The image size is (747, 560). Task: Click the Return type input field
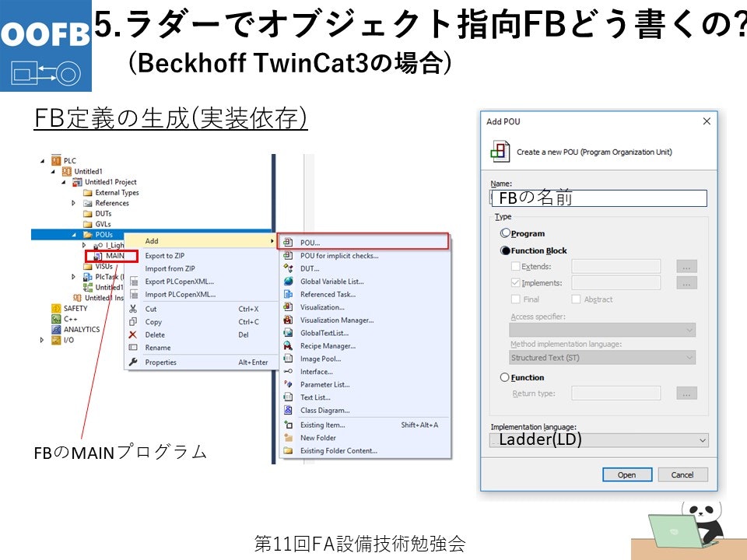[616, 394]
